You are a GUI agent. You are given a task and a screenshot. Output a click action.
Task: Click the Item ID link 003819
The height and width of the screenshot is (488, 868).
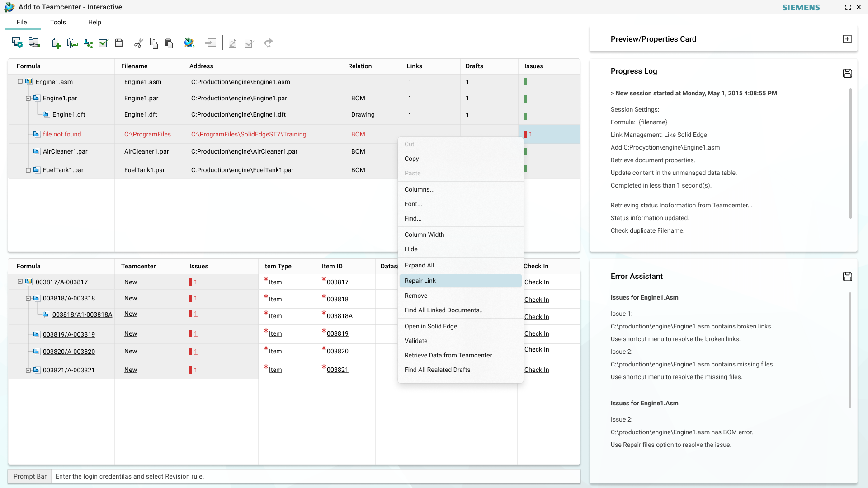(x=338, y=333)
